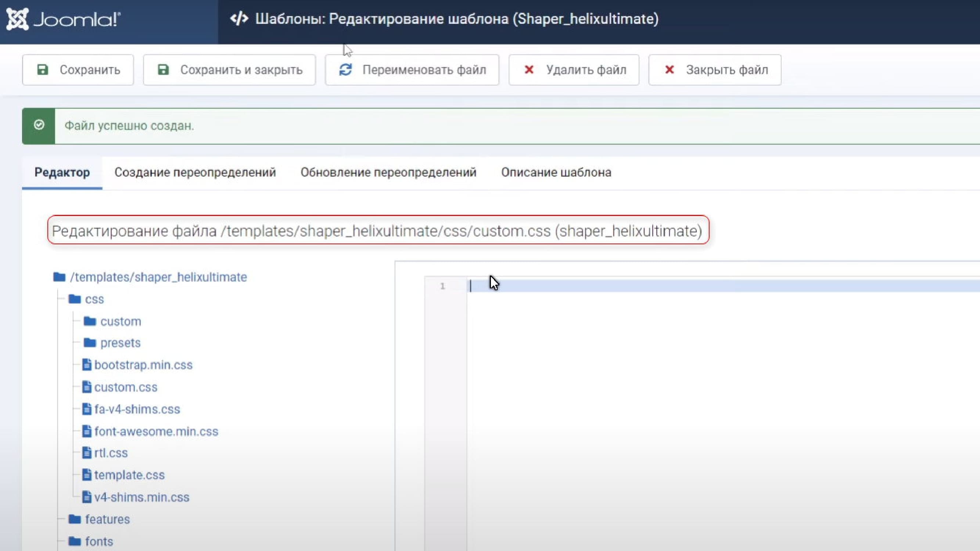
Task: Click Закрыть файл button
Action: (715, 70)
